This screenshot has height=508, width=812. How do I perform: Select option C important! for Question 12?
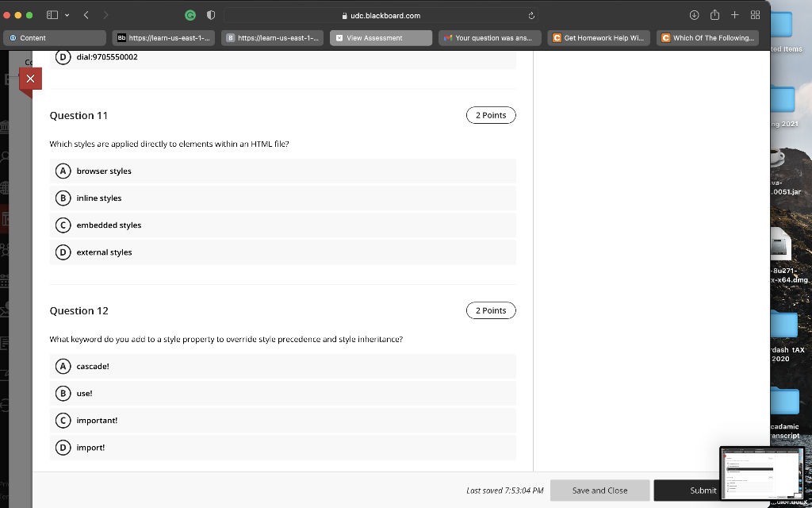point(283,421)
